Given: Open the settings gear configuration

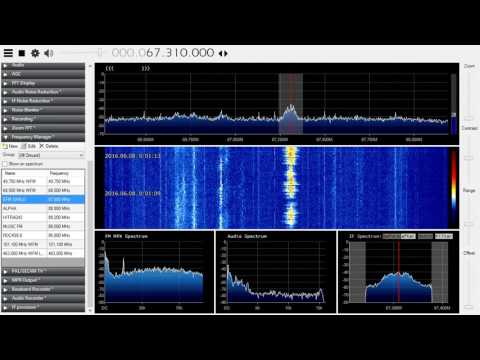Looking at the screenshot, I should [x=35, y=53].
